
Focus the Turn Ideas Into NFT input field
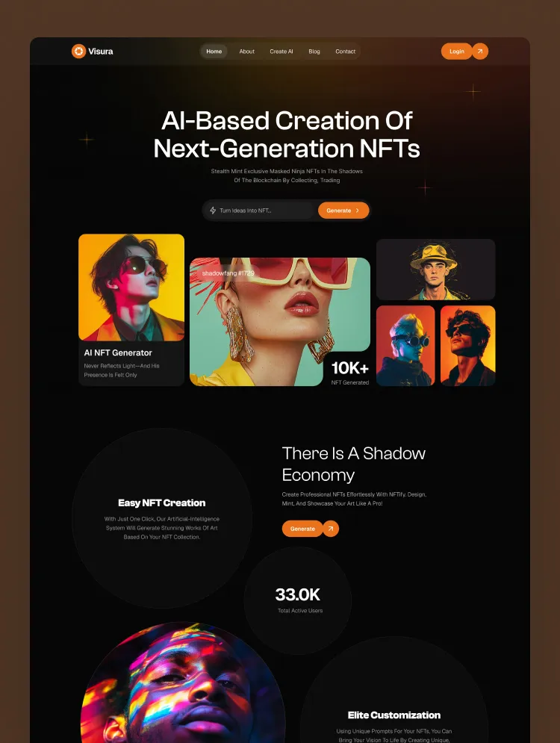click(x=260, y=211)
